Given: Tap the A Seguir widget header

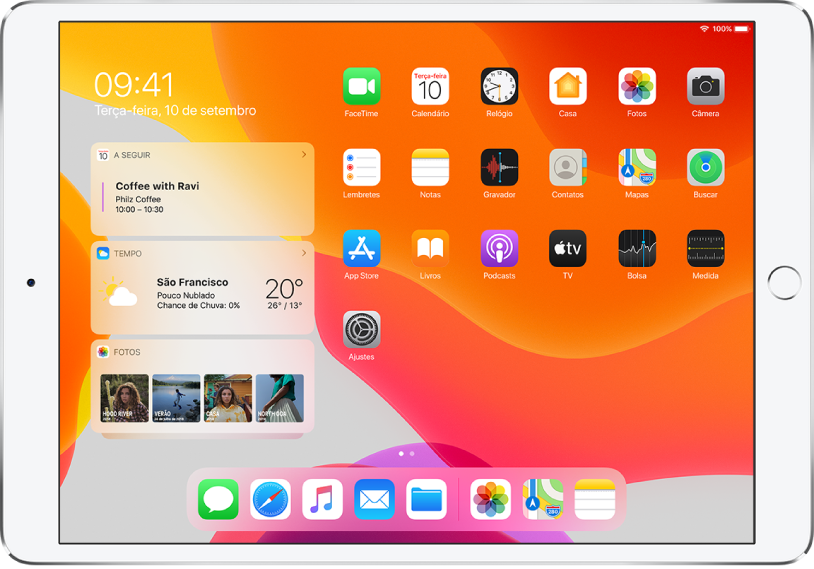Looking at the screenshot, I should (x=132, y=155).
